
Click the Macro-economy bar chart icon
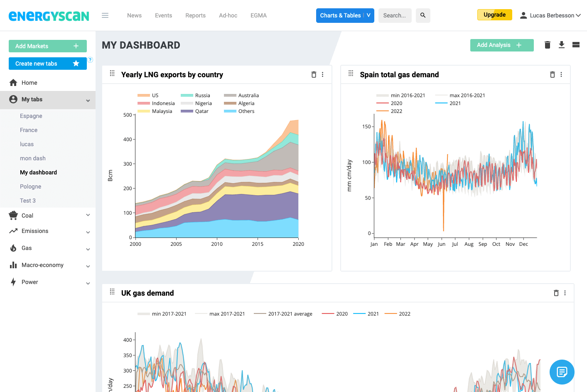(13, 265)
